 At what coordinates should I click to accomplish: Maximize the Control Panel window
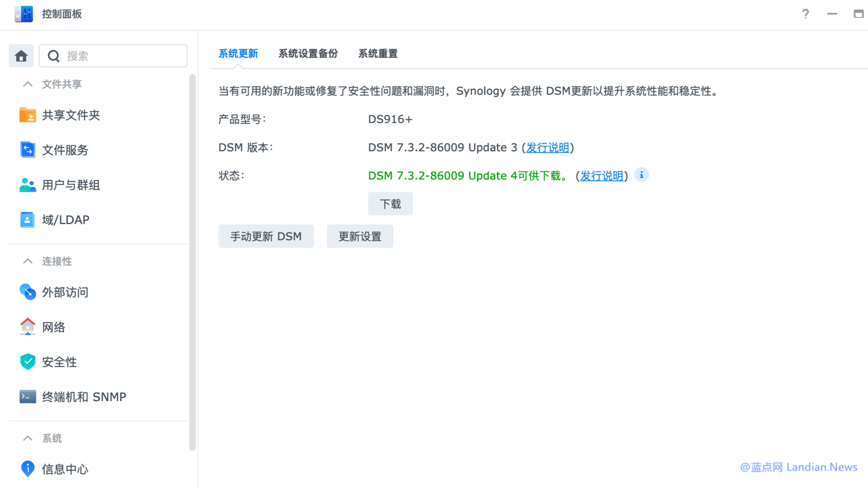coord(858,14)
